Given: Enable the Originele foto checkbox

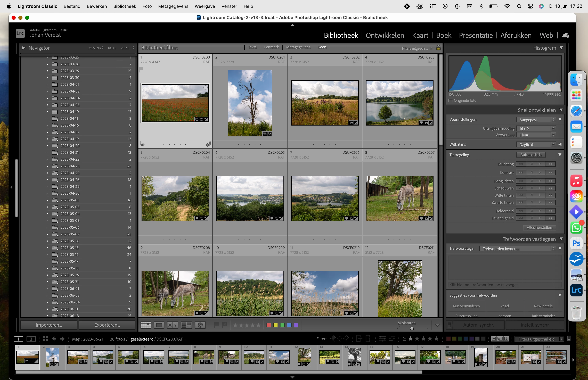Looking at the screenshot, I should [x=451, y=100].
